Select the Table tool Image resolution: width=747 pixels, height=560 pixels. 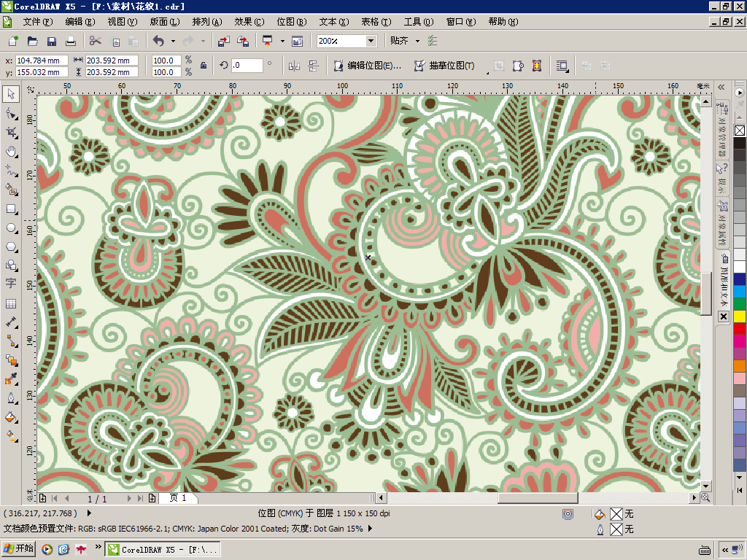pos(11,303)
